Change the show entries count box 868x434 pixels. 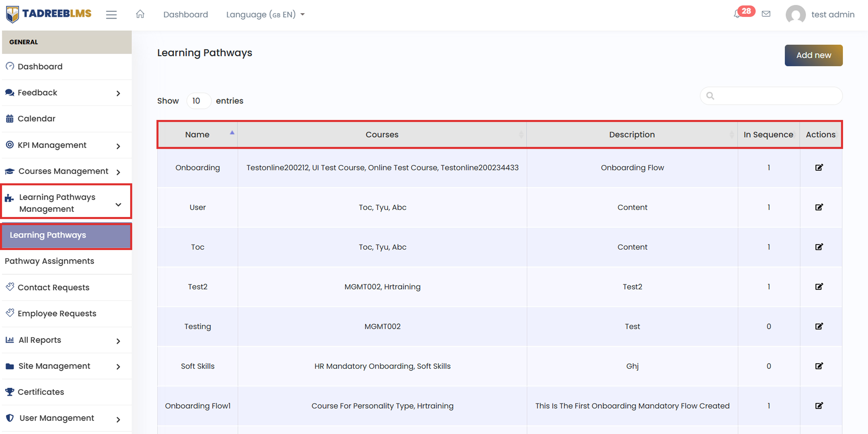(x=199, y=101)
